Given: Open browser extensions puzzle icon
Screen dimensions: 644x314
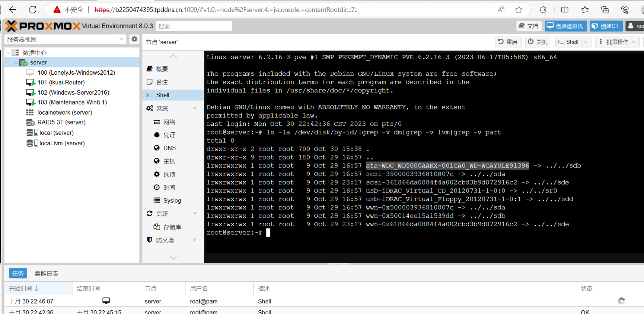Looking at the screenshot, I should [543, 10].
